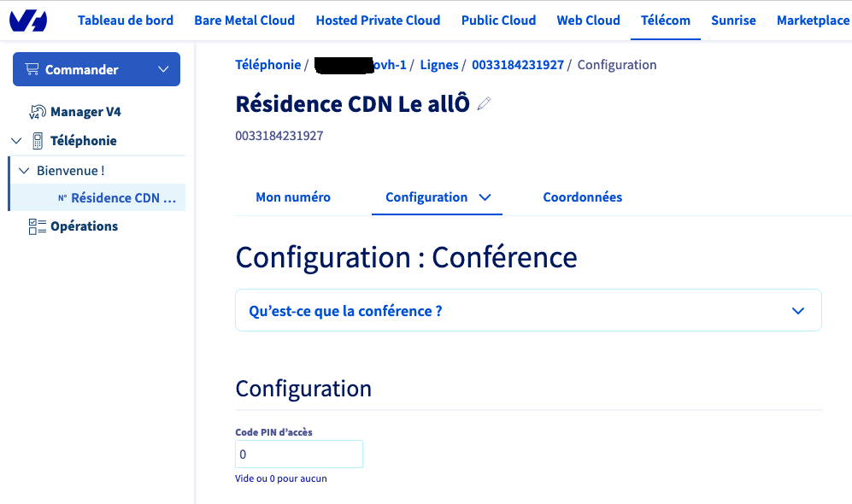Click the Lignes breadcrumb link
The width and height of the screenshot is (852, 504).
438,65
